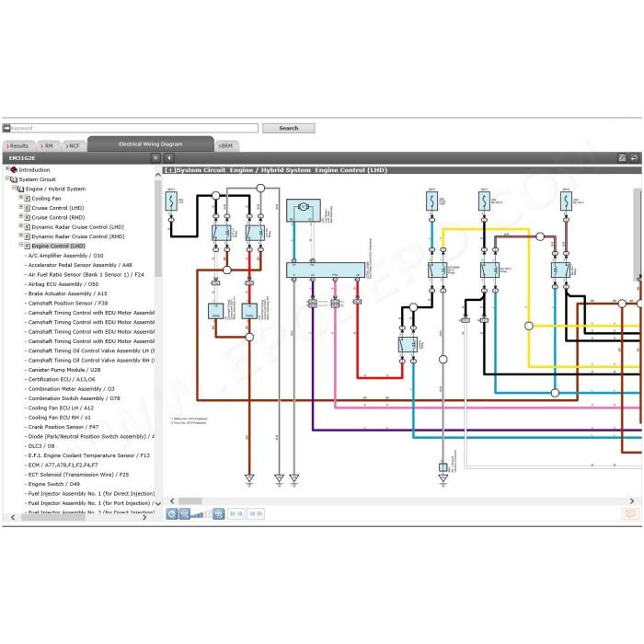Open Brake Actuator Assembly / A15

click(x=67, y=293)
